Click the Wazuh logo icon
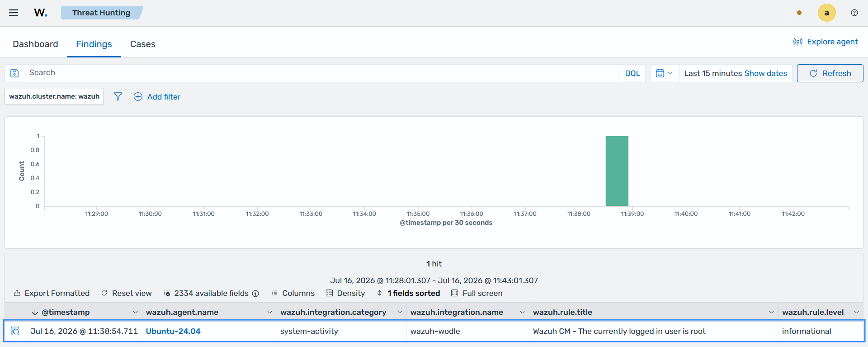This screenshot has width=868, height=347. pyautogui.click(x=41, y=13)
